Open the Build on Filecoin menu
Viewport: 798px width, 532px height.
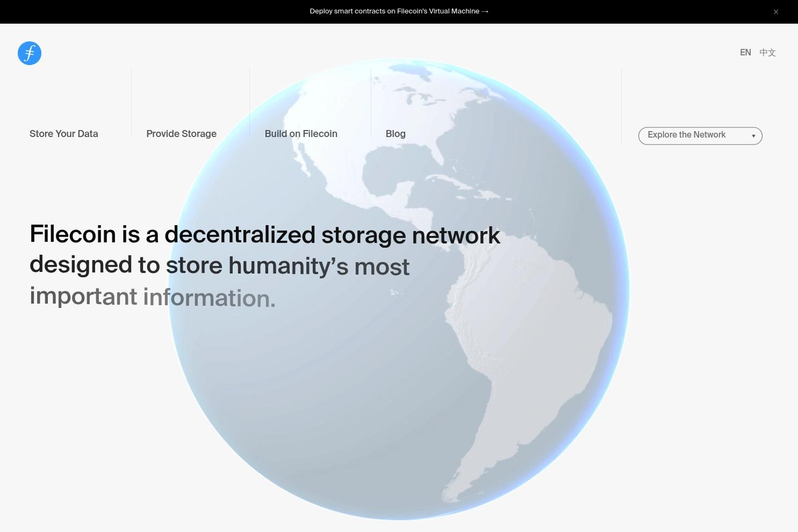coord(301,134)
